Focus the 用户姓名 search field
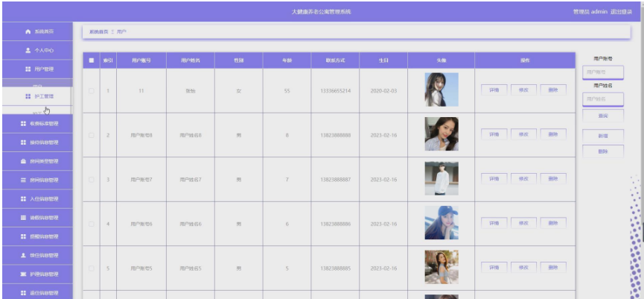The height and width of the screenshot is (299, 644). point(603,99)
